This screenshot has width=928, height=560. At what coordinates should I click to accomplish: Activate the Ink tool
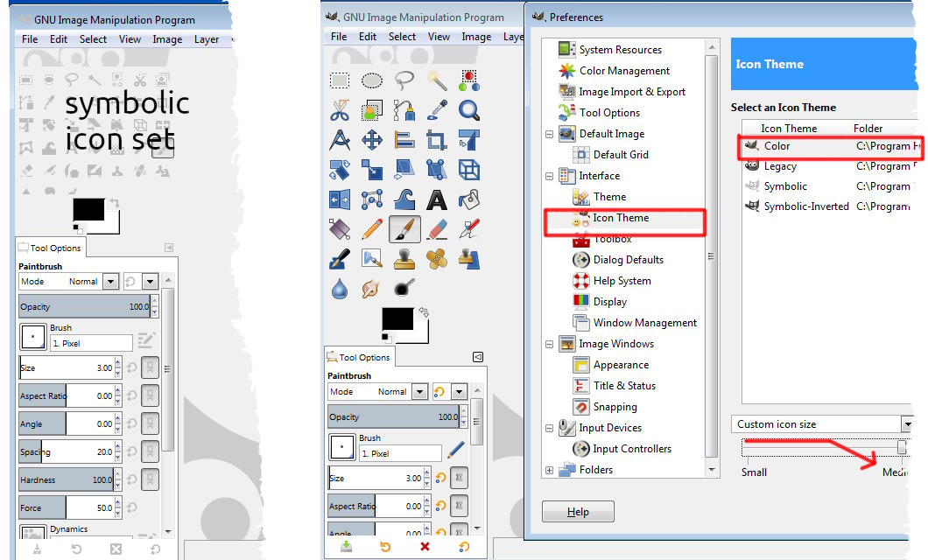340,259
